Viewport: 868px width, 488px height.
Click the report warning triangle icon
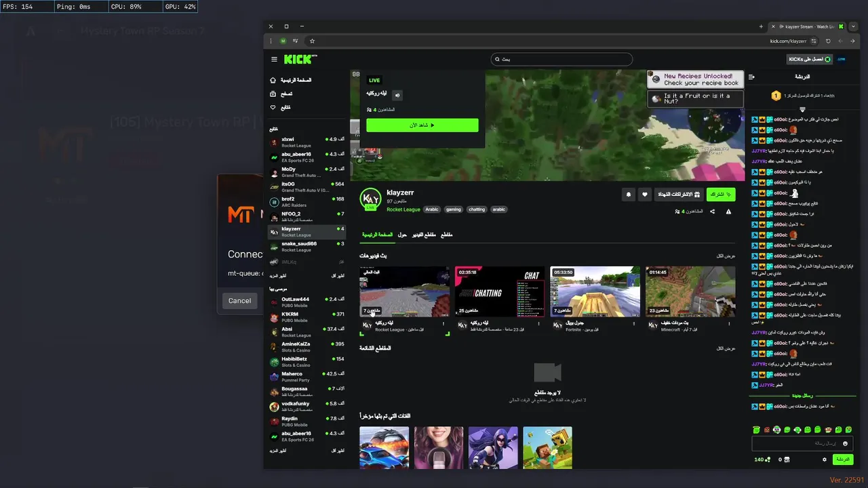728,211
